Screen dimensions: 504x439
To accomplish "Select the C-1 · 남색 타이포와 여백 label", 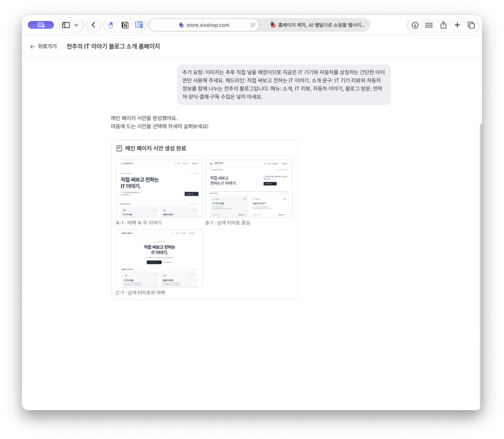I will pos(140,293).
